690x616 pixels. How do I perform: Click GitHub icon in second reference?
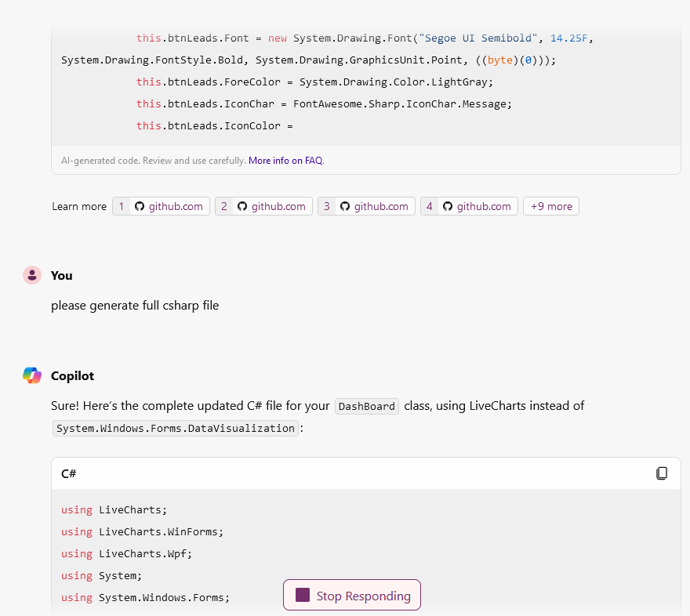242,206
